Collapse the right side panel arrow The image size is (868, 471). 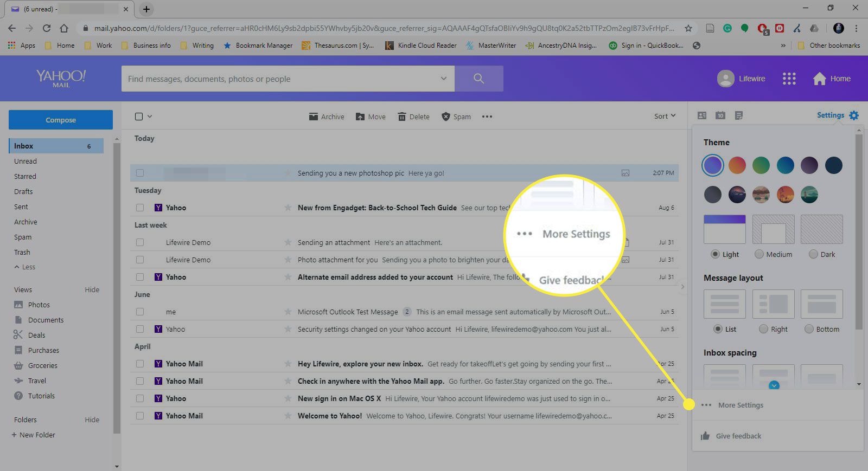click(682, 287)
